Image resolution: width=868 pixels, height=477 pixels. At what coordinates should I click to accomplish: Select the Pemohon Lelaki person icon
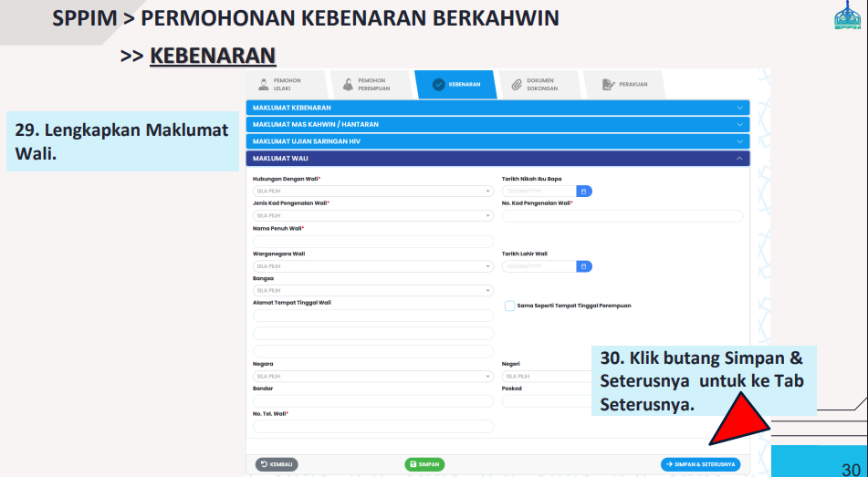(264, 85)
